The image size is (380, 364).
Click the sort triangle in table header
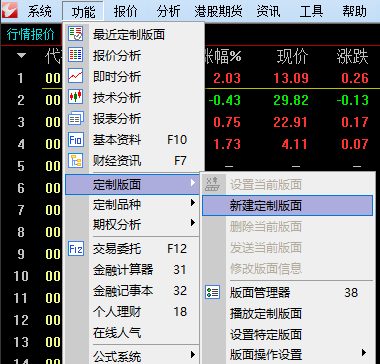pos(22,56)
